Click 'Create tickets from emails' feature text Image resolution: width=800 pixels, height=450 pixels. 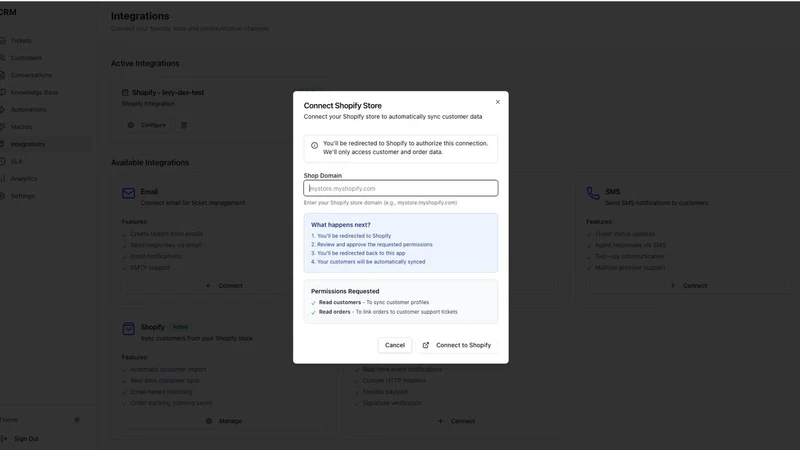tap(166, 234)
